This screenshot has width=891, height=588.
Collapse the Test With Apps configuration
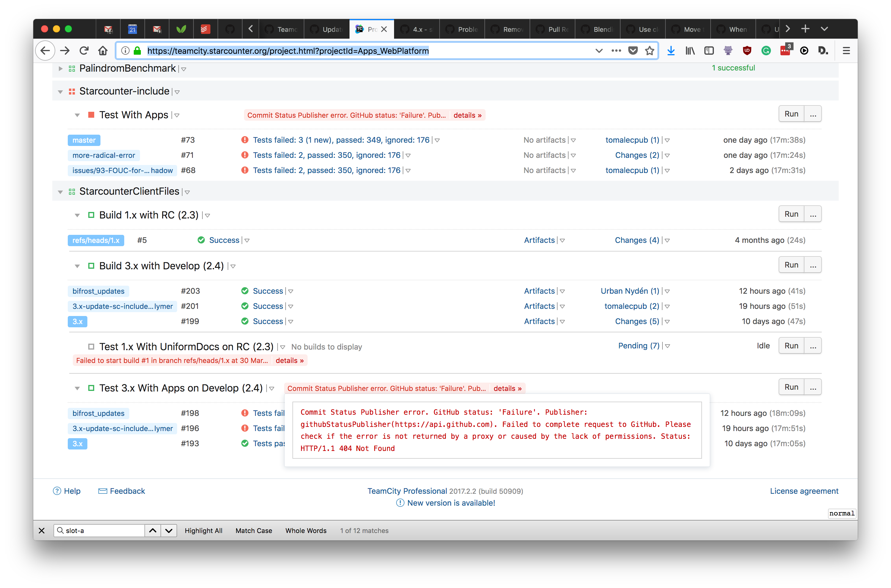coord(77,115)
